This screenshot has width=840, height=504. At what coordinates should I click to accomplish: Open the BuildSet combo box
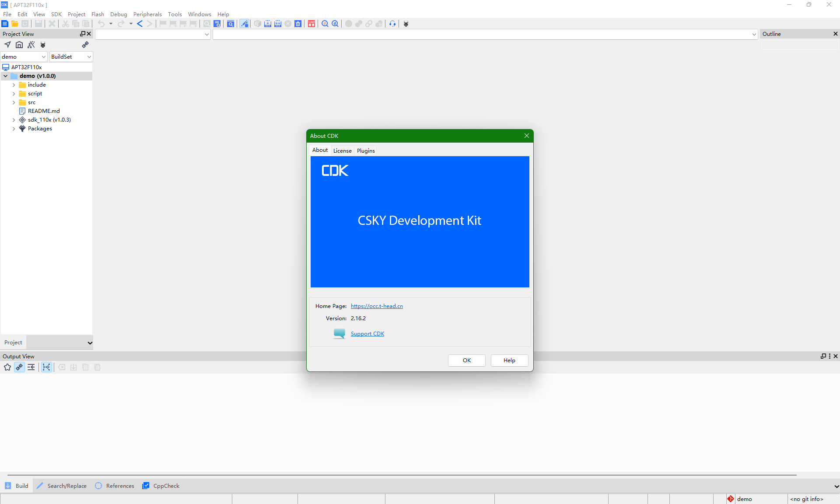click(x=71, y=56)
